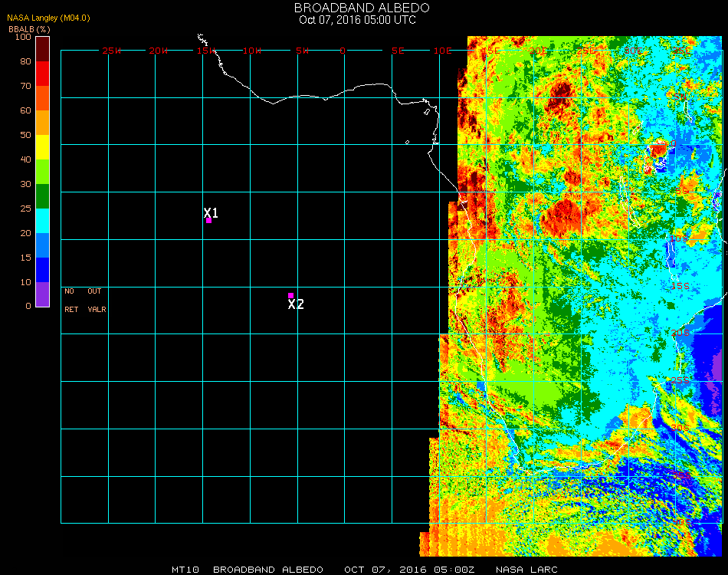Select the 15W longitude label
The width and height of the screenshot is (728, 575).
206,51
